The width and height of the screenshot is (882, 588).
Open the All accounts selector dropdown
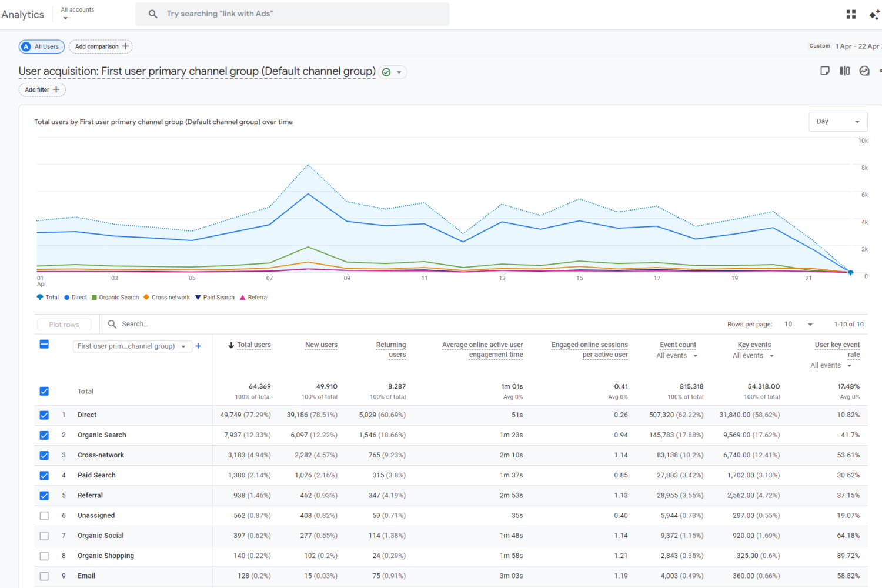tap(78, 14)
